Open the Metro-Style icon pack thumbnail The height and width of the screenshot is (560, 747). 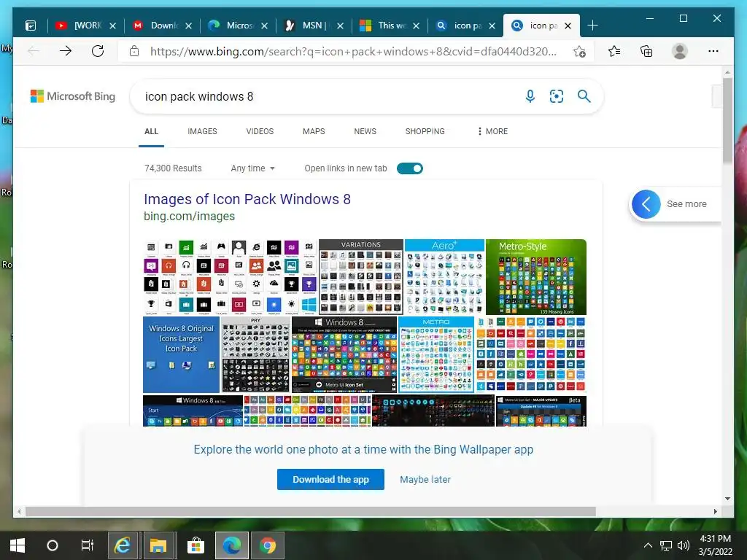pyautogui.click(x=536, y=277)
